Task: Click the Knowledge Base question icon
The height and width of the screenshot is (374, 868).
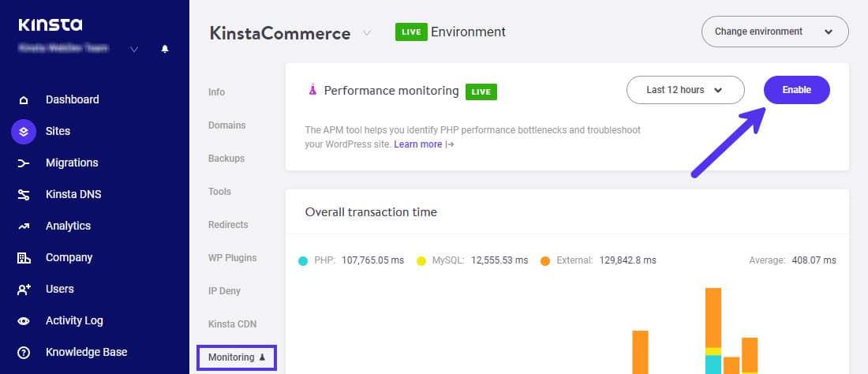Action: (x=24, y=353)
